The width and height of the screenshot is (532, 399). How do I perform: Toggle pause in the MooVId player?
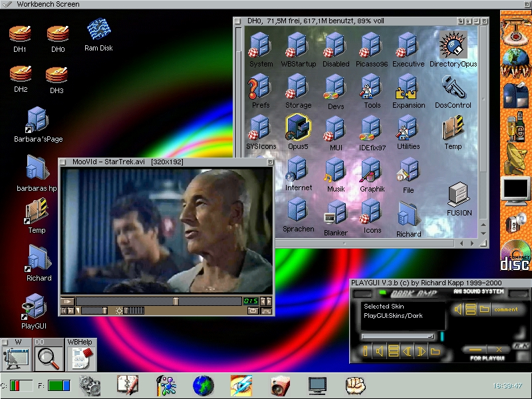[67, 301]
